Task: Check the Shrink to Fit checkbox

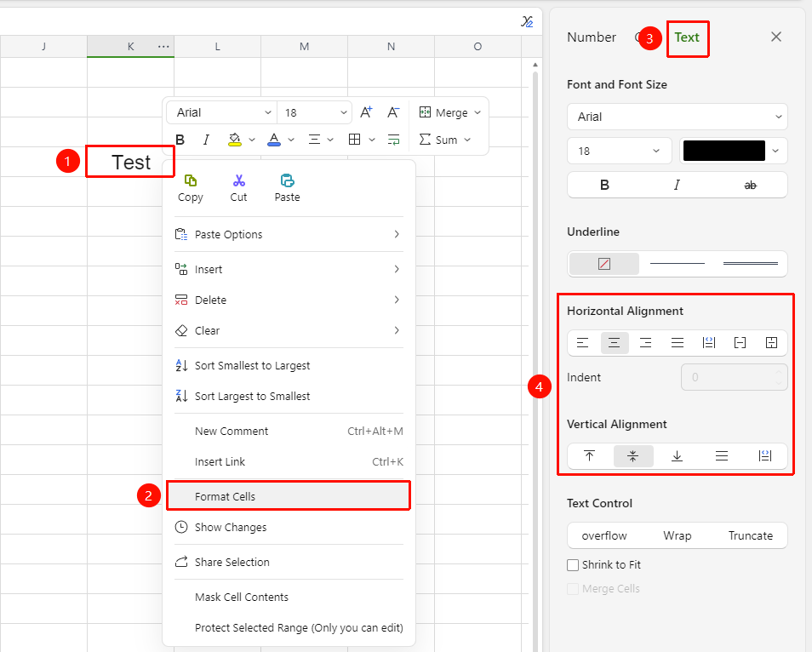Action: tap(573, 565)
